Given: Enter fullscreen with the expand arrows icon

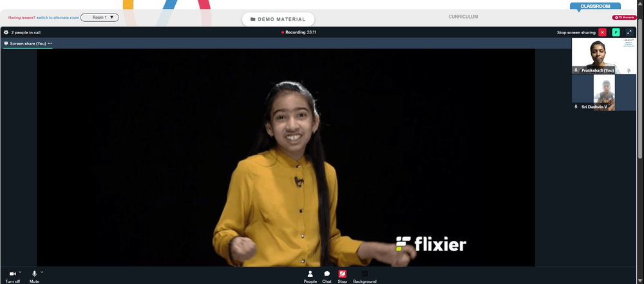Looking at the screenshot, I should pos(629,32).
